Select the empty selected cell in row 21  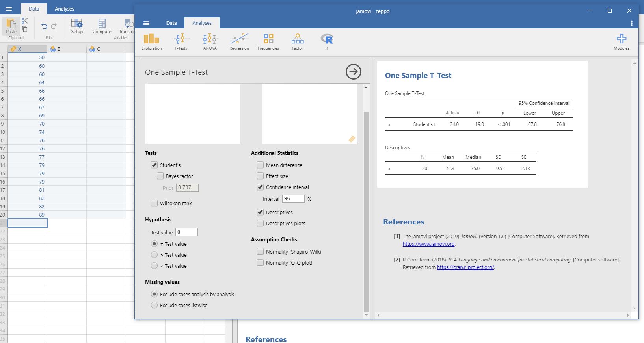(x=28, y=223)
